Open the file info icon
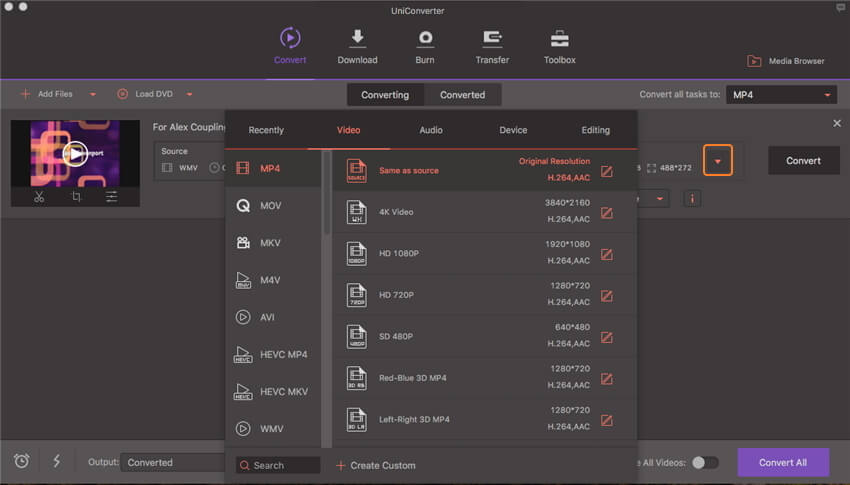 click(x=692, y=199)
